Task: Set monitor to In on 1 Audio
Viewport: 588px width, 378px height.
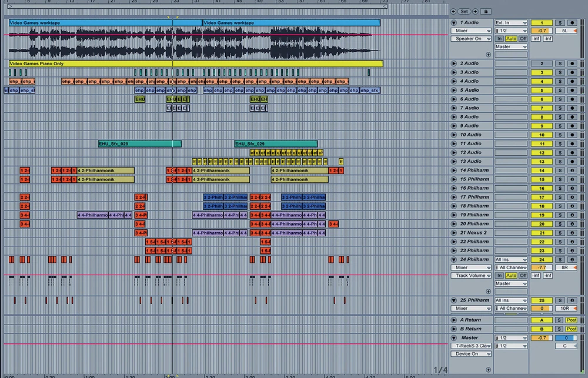Action: [x=499, y=39]
